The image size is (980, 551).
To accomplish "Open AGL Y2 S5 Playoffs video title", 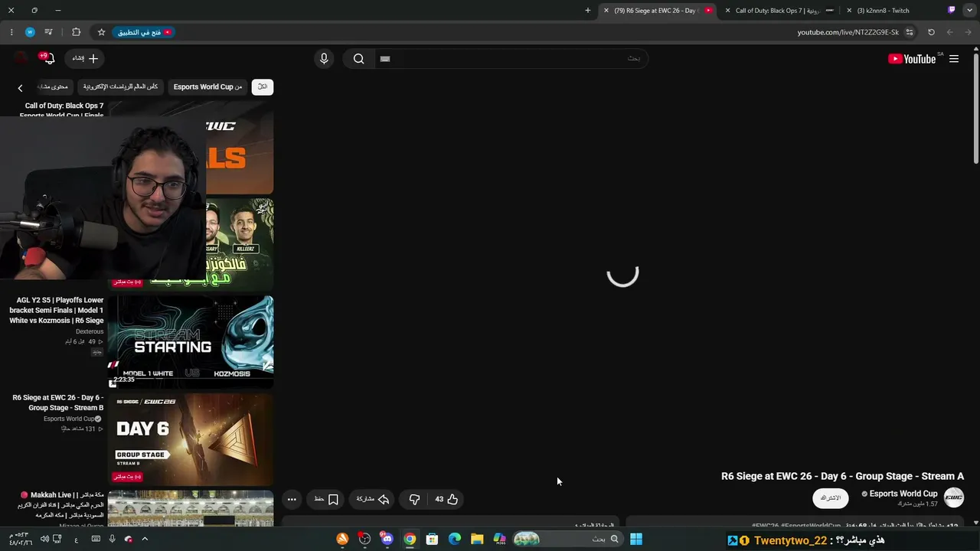I will click(57, 311).
